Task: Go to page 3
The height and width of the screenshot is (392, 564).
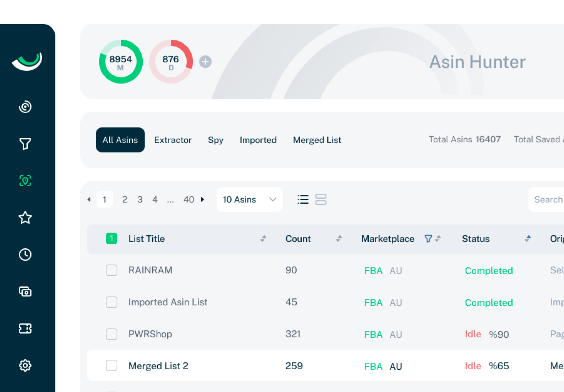Action: 140,200
